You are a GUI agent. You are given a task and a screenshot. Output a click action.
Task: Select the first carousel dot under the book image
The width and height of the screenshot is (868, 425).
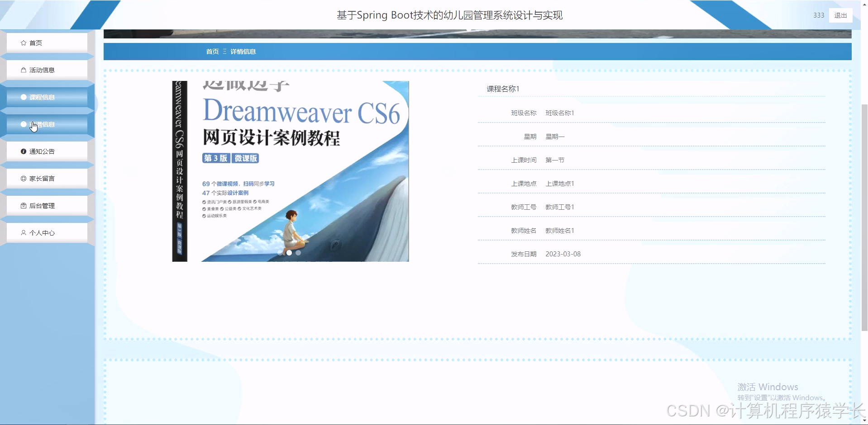[289, 253]
